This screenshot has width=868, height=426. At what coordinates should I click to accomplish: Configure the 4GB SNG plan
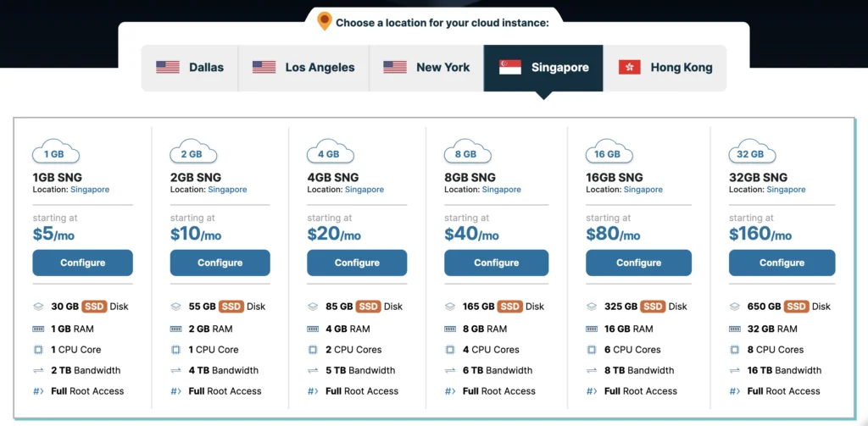(357, 263)
